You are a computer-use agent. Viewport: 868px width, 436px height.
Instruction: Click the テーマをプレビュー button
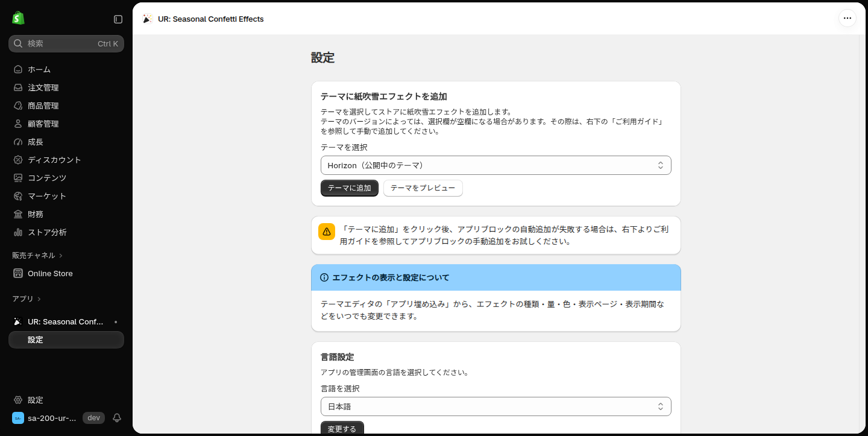point(423,188)
